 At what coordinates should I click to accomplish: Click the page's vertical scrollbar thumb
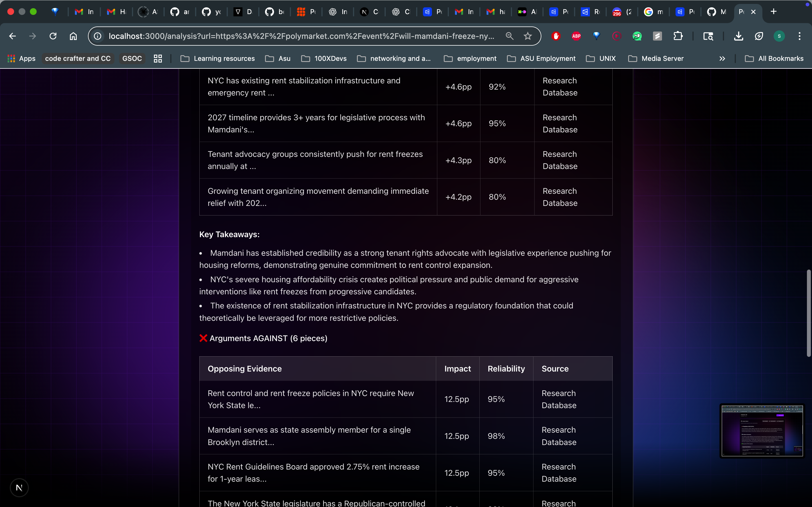(x=808, y=313)
